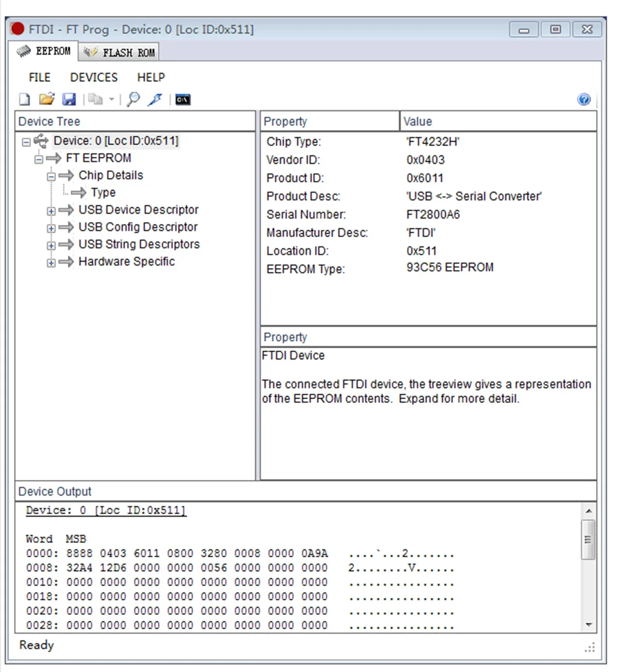This screenshot has height=672, width=629.
Task: Open the FILE menu
Action: pyautogui.click(x=39, y=77)
